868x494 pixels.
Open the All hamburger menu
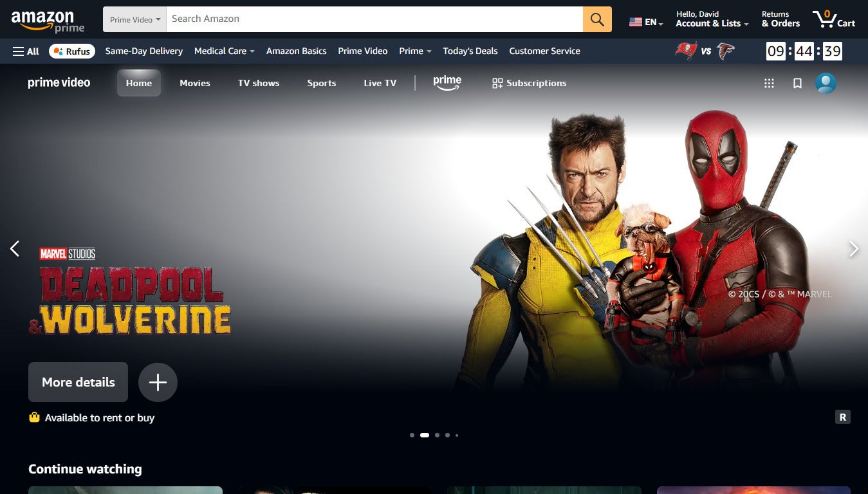pyautogui.click(x=26, y=51)
